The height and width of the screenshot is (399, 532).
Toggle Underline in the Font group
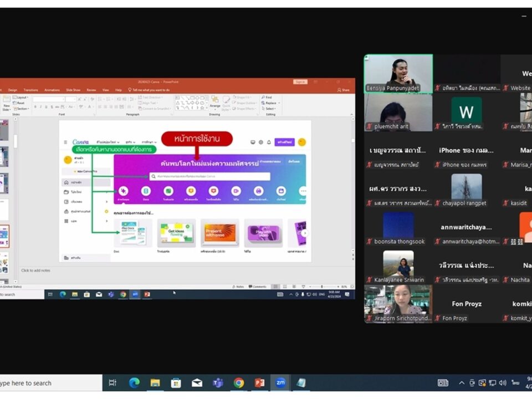point(46,107)
